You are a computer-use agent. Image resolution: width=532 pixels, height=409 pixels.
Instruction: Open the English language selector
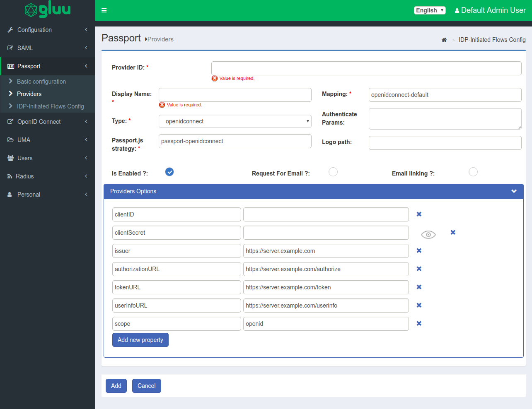[430, 10]
